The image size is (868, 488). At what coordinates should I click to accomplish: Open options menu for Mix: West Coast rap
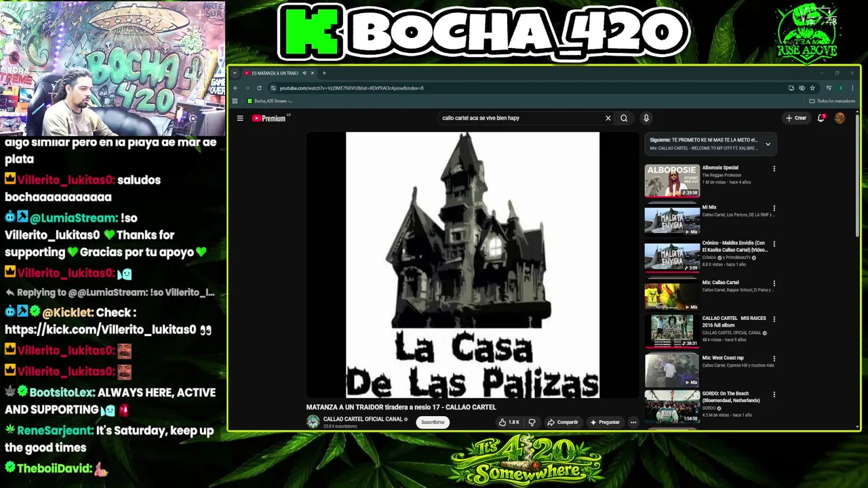coord(774,358)
